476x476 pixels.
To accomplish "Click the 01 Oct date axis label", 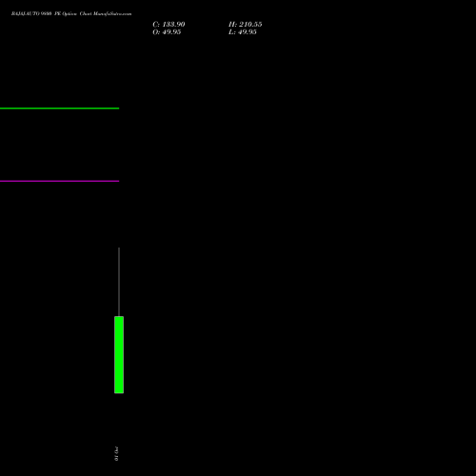I will click(x=116, y=454).
